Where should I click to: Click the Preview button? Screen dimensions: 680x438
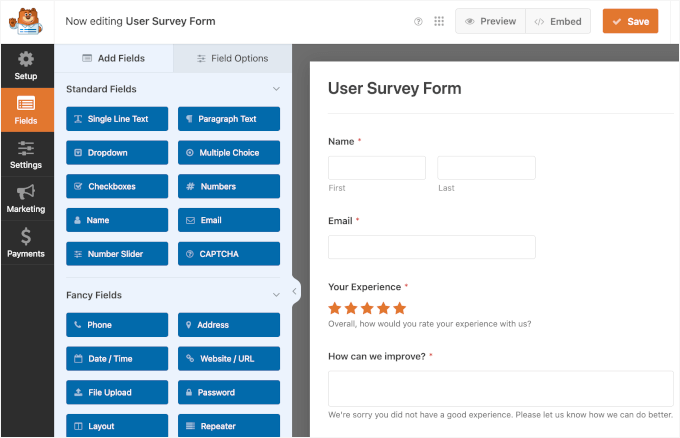point(490,21)
